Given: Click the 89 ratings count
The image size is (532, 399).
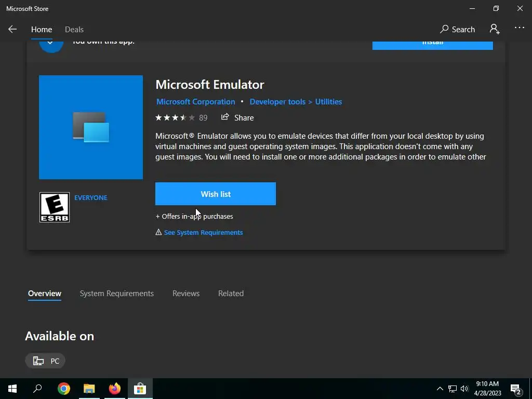Looking at the screenshot, I should 203,118.
